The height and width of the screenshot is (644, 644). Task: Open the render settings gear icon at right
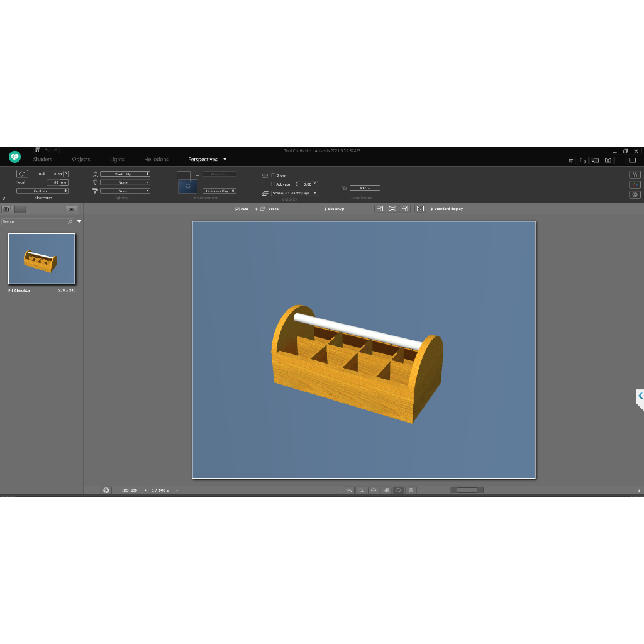click(635, 195)
